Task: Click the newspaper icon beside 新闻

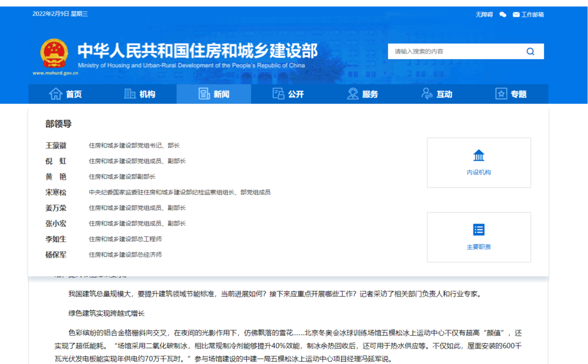Action: coord(204,94)
